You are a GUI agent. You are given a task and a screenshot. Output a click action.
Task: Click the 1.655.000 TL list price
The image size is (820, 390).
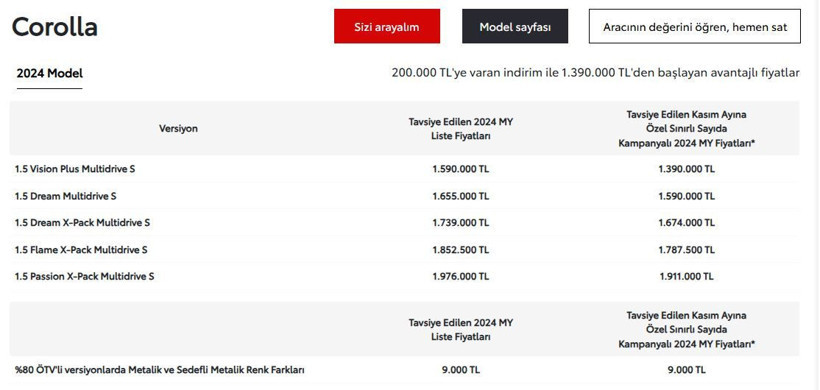pyautogui.click(x=461, y=196)
